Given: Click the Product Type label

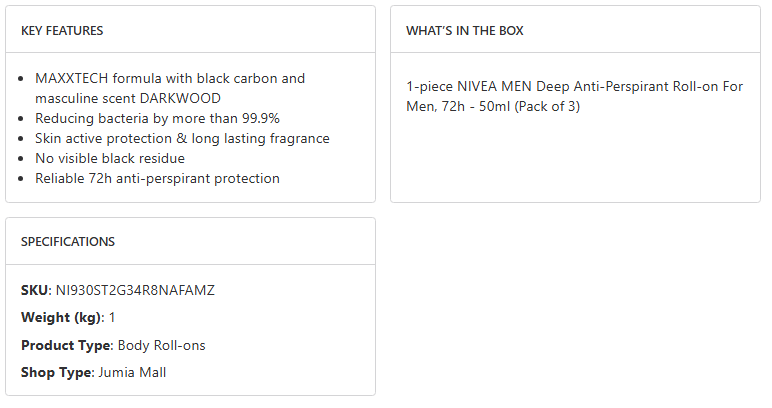Looking at the screenshot, I should coord(66,345).
